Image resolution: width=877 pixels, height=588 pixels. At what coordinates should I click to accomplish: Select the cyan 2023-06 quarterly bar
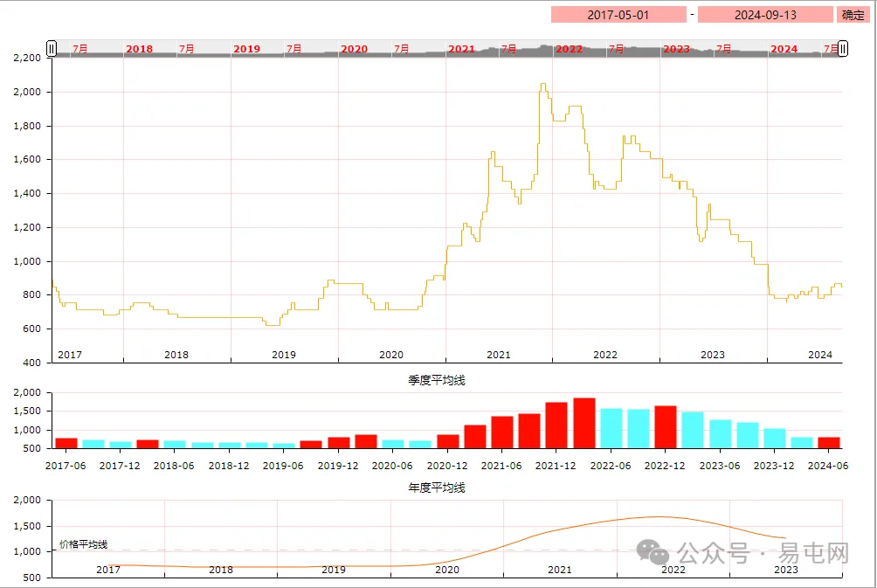(x=721, y=433)
